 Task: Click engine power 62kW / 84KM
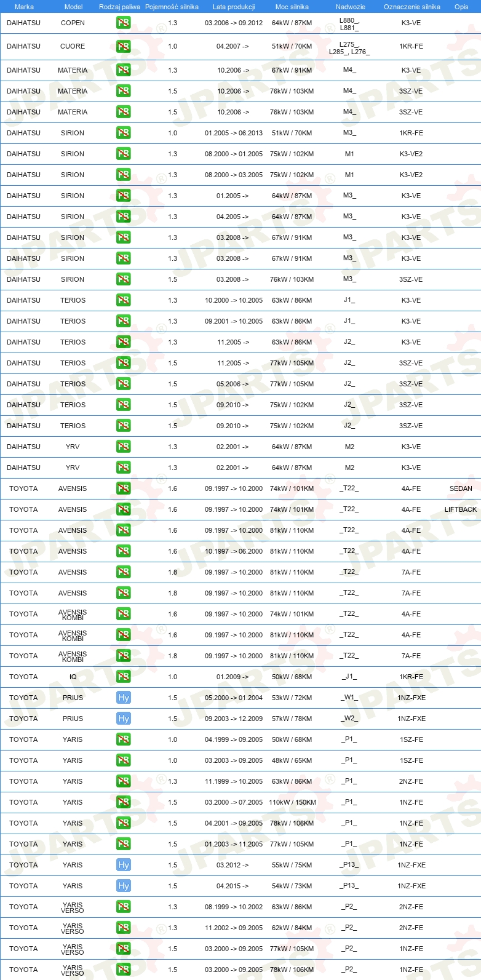292,928
